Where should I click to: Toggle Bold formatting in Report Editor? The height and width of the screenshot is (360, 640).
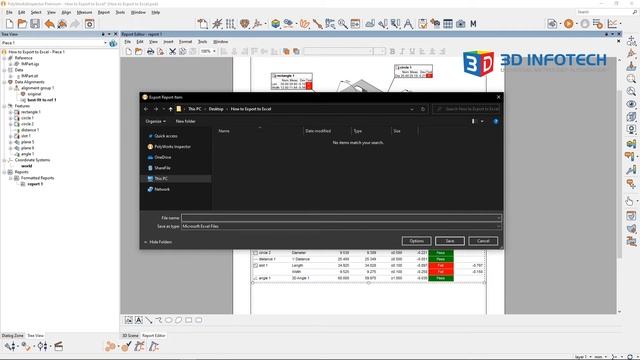(392, 51)
